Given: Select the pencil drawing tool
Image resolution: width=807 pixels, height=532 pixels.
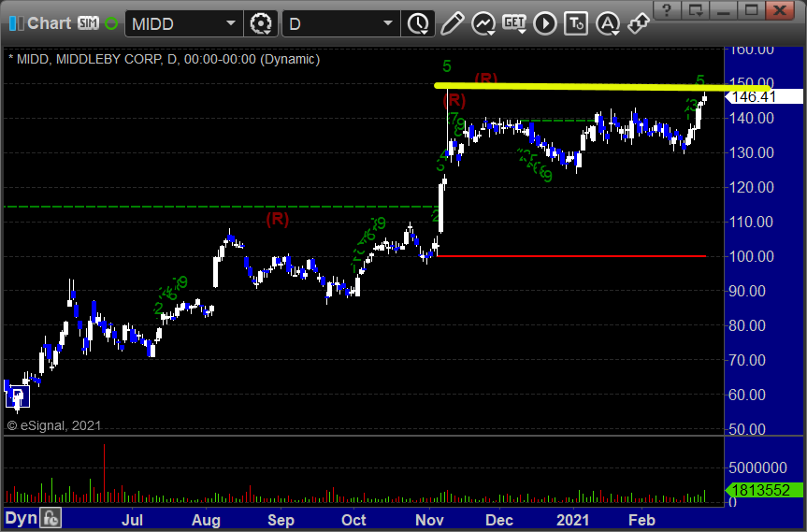Looking at the screenshot, I should click(x=452, y=23).
